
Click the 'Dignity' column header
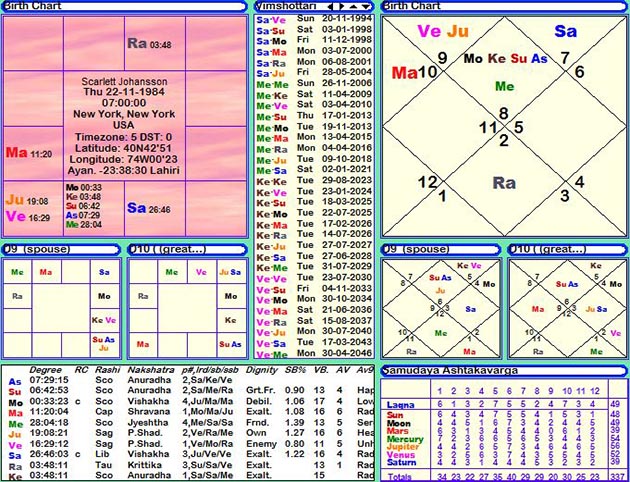[260, 370]
